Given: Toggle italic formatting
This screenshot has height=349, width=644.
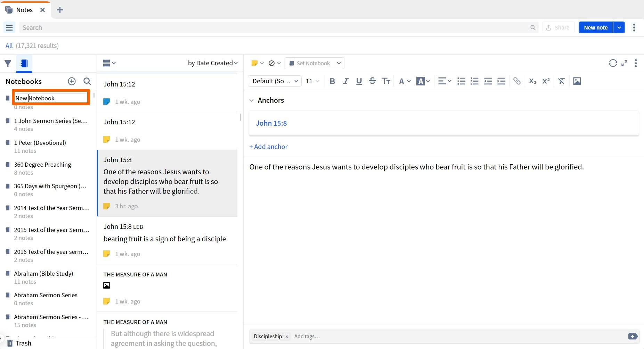Looking at the screenshot, I should [345, 81].
